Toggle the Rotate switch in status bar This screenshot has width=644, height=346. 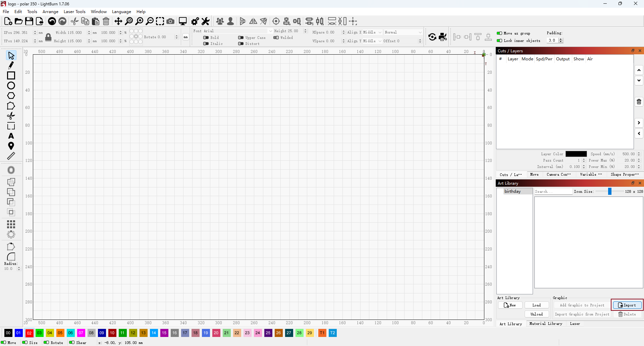click(46, 342)
